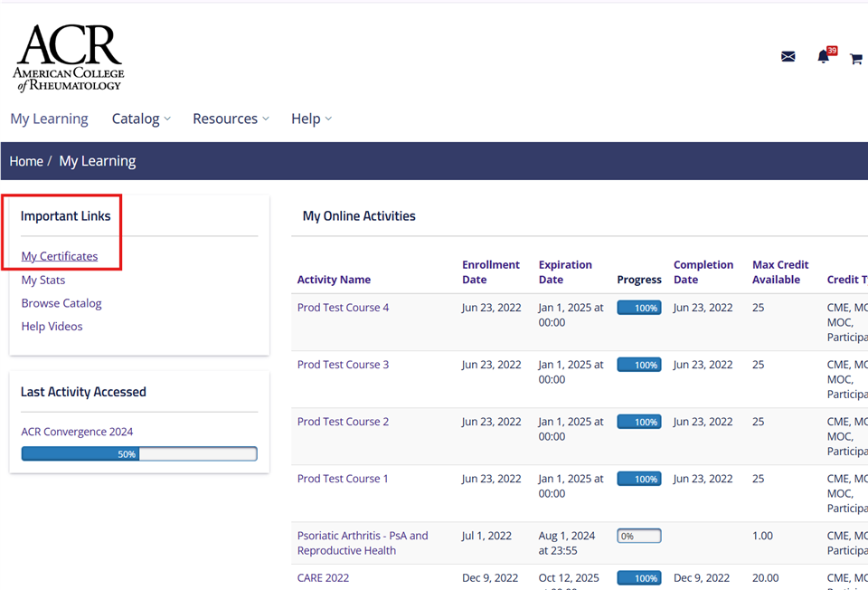
Task: Open the Browse Catalog link
Action: [x=61, y=303]
